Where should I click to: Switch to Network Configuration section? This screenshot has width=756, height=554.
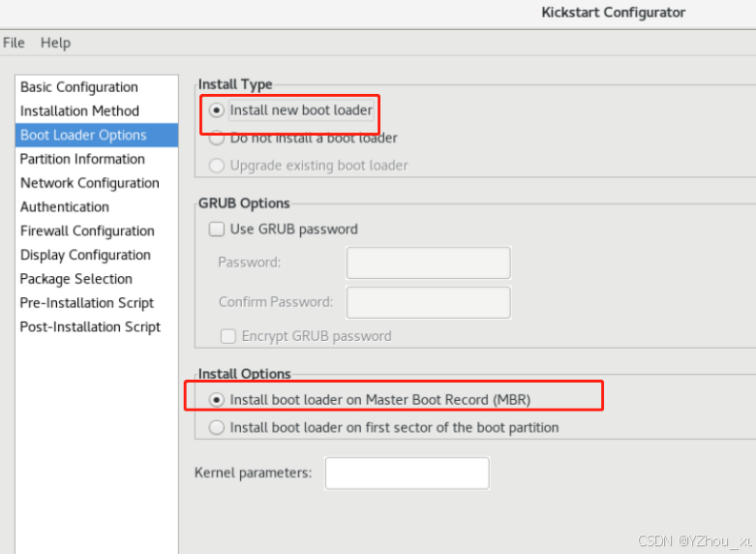coord(89,183)
